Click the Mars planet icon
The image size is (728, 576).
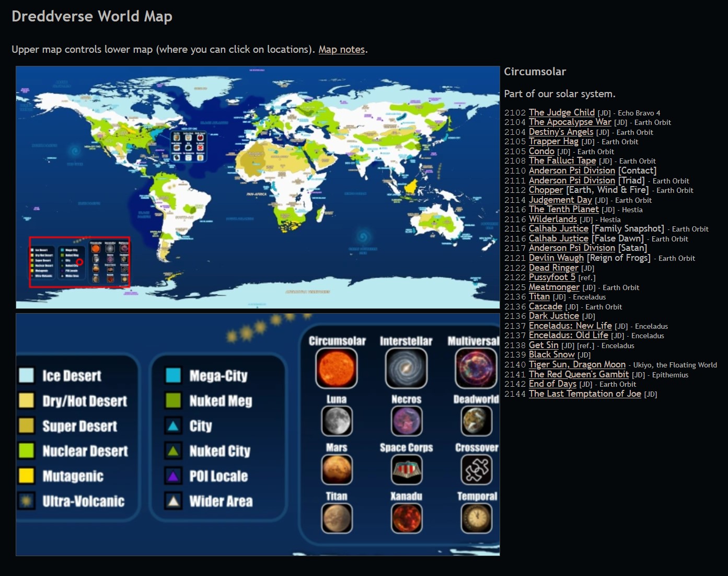pos(337,470)
